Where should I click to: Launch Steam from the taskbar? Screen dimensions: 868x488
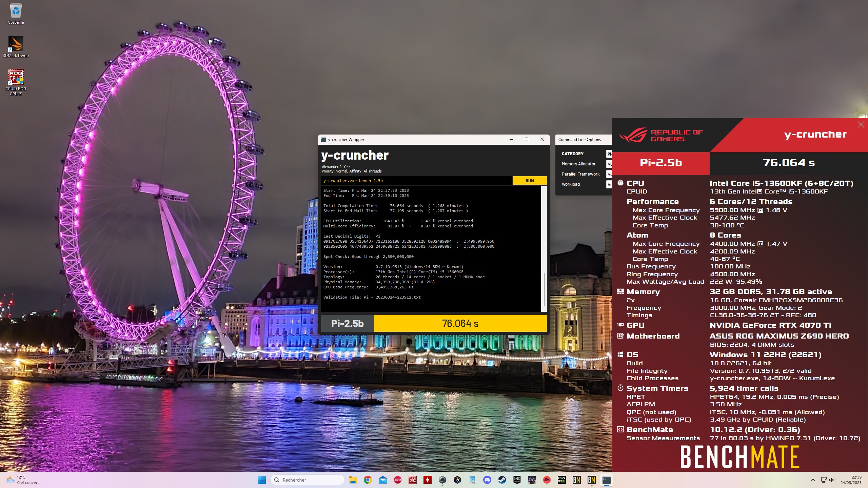(x=502, y=480)
